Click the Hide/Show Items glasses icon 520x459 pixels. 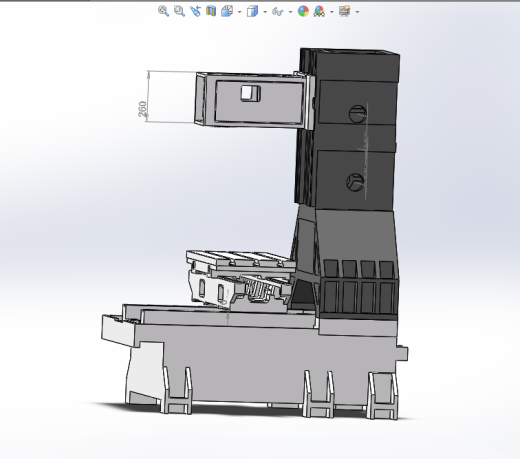pos(278,12)
